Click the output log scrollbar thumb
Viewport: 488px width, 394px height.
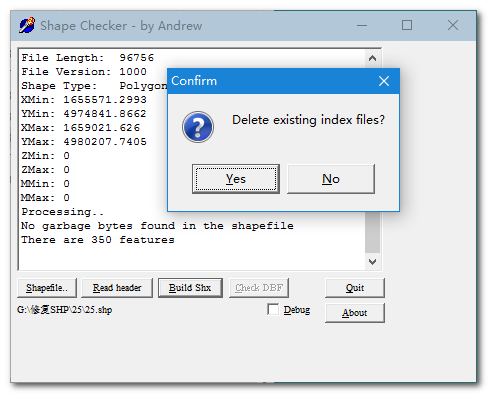point(372,232)
